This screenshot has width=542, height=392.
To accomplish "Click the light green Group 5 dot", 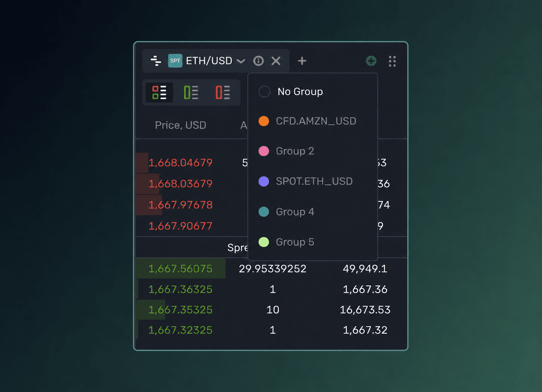I will [264, 242].
